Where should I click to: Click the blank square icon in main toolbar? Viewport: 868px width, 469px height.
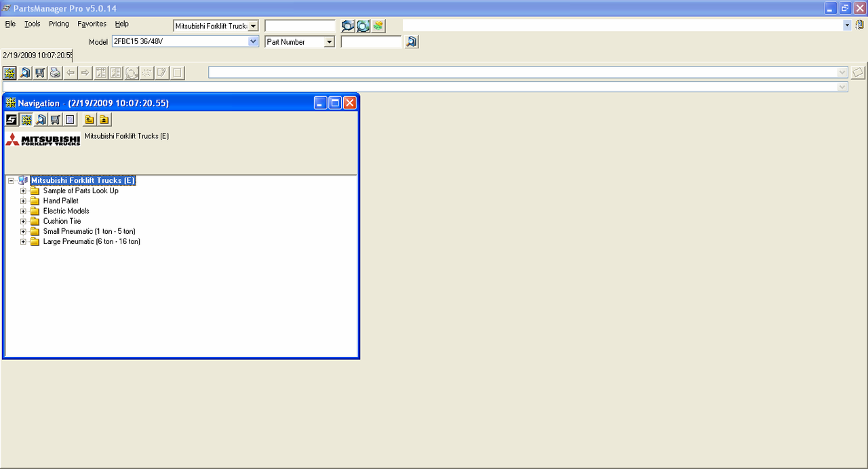coord(177,73)
